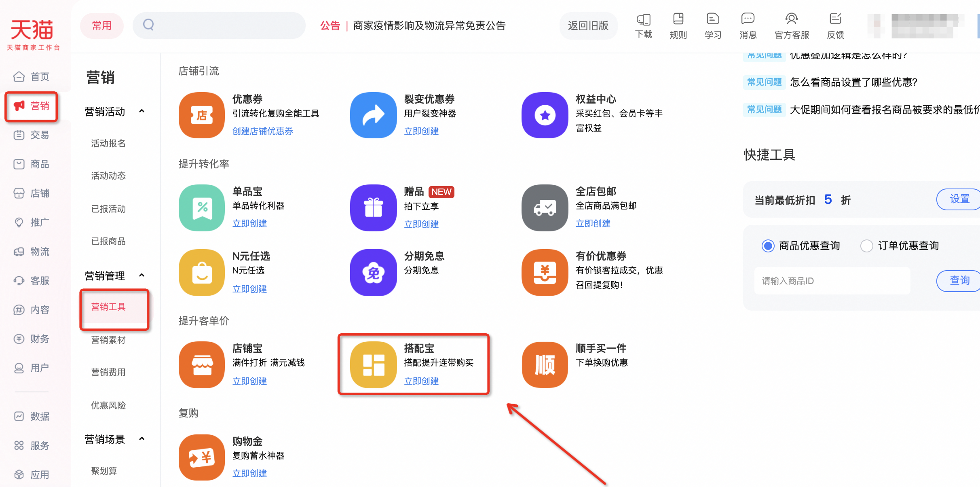This screenshot has width=980, height=487.
Task: Click the 下载 download icon in the header
Action: (644, 19)
